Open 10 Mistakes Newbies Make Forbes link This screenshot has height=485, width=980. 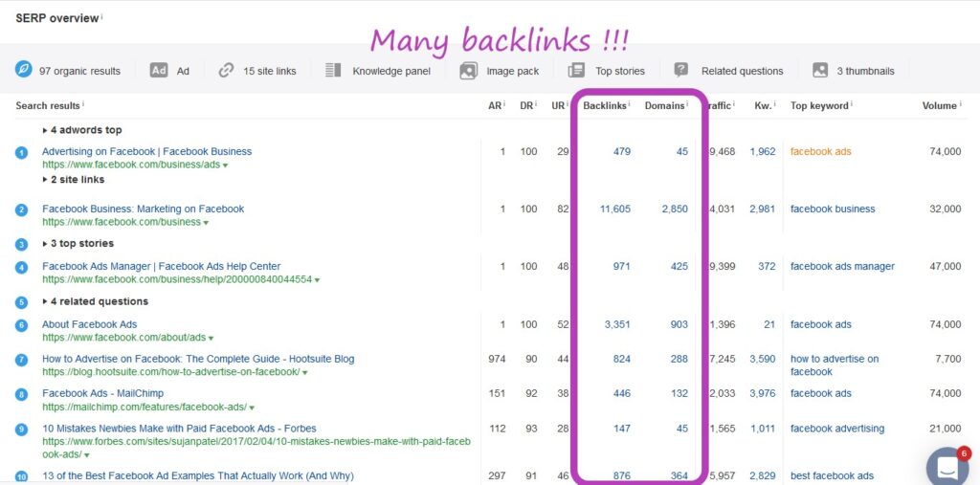[x=179, y=429]
